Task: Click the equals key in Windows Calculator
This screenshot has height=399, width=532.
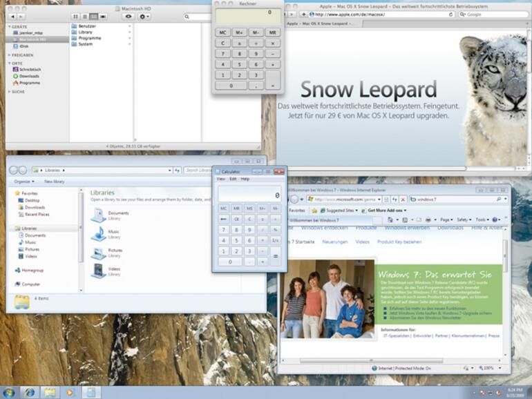Action: point(276,257)
